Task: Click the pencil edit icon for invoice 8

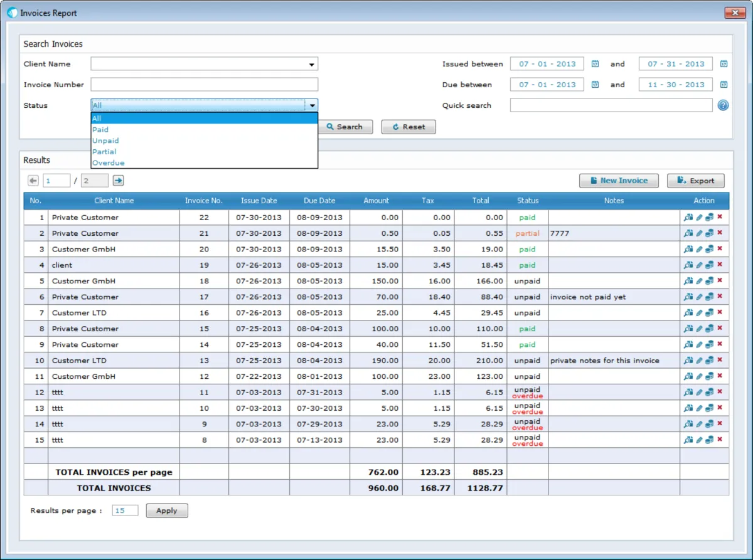Action: (x=699, y=440)
